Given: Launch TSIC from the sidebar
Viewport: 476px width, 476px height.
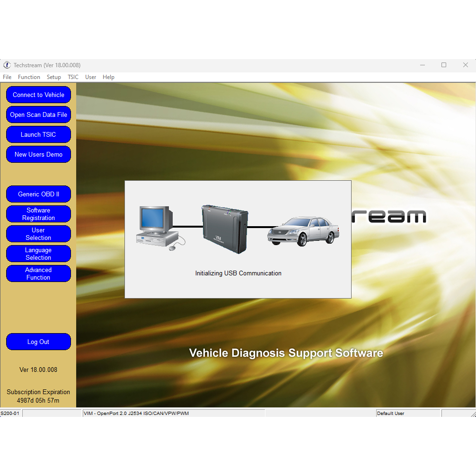Looking at the screenshot, I should 38,134.
